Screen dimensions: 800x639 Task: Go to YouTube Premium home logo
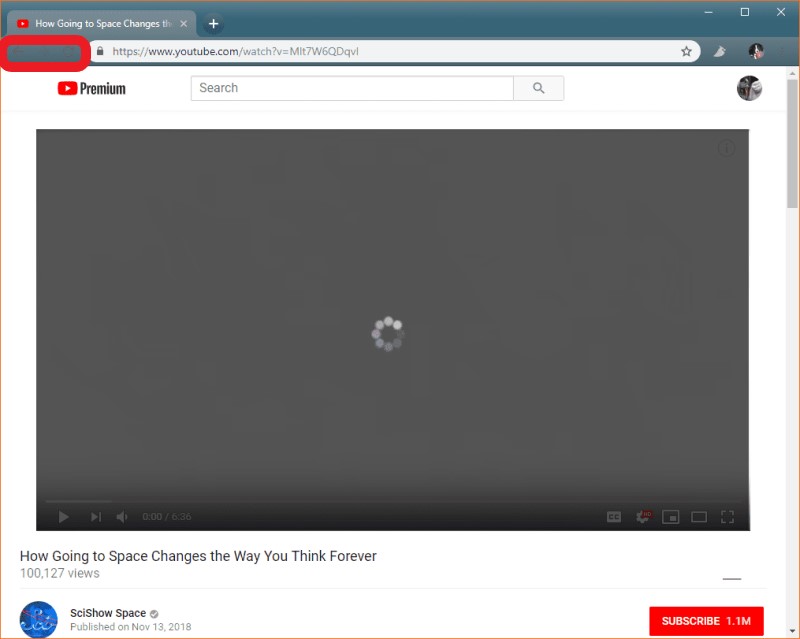91,88
